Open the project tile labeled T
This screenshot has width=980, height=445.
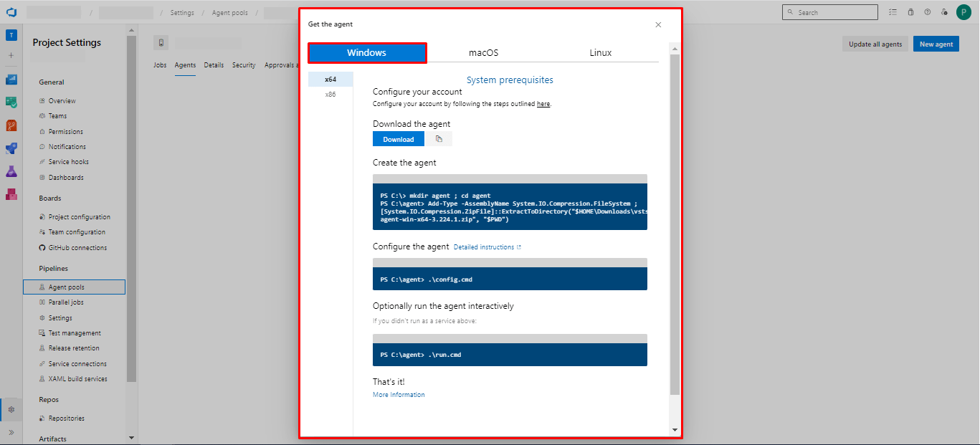click(x=11, y=35)
